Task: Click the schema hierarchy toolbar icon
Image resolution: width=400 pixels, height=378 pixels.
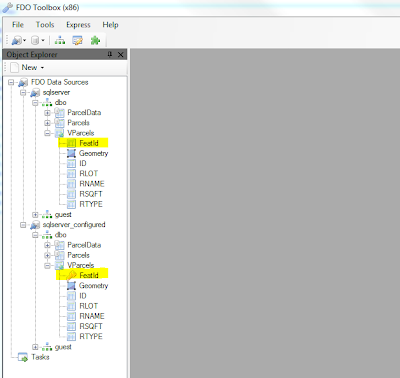Action: 60,40
